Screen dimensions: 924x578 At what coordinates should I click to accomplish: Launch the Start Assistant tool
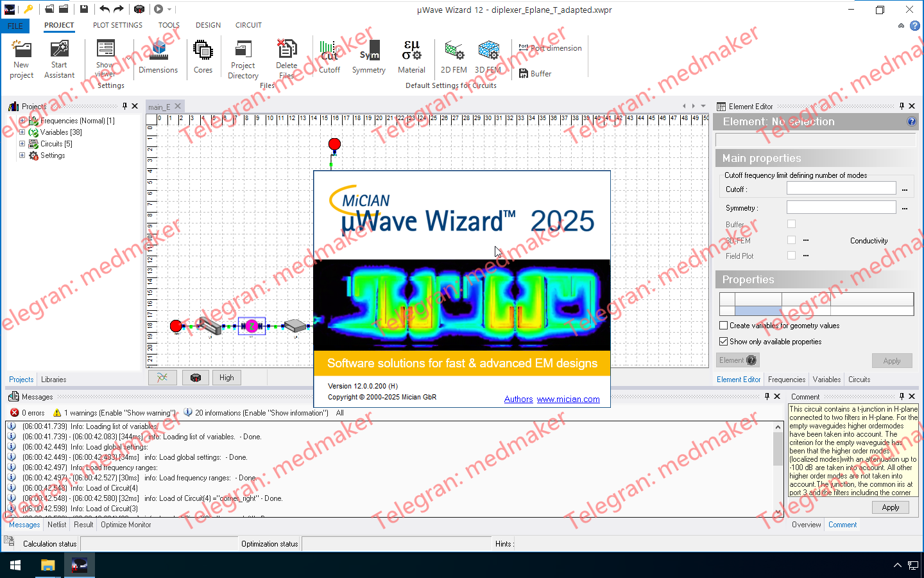[59, 59]
